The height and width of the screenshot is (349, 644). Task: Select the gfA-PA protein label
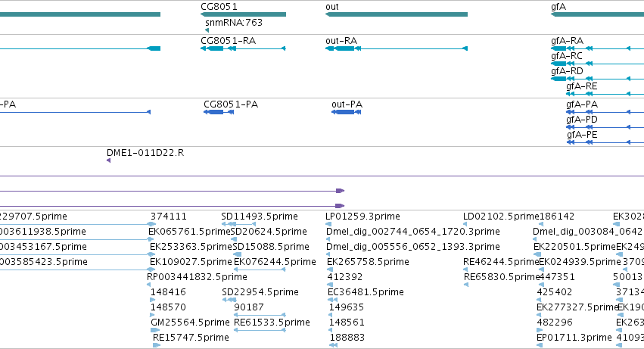click(582, 104)
